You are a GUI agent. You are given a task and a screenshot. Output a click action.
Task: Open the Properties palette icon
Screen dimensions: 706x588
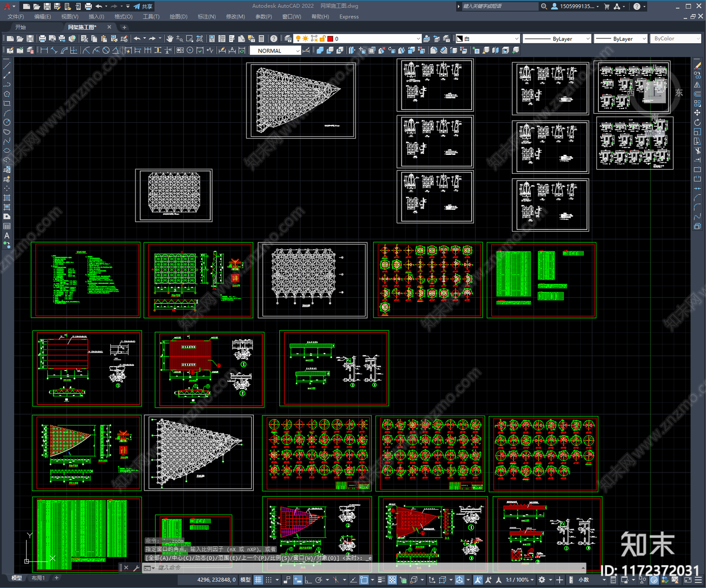click(x=212, y=39)
